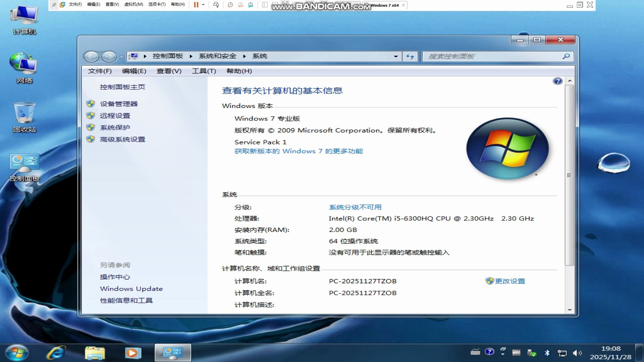Open the 系统分级不可用 rating link
644x362 pixels.
pos(355,207)
